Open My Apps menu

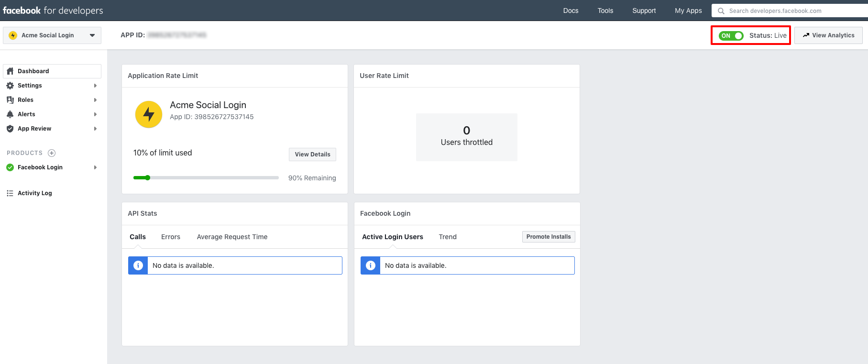(688, 11)
